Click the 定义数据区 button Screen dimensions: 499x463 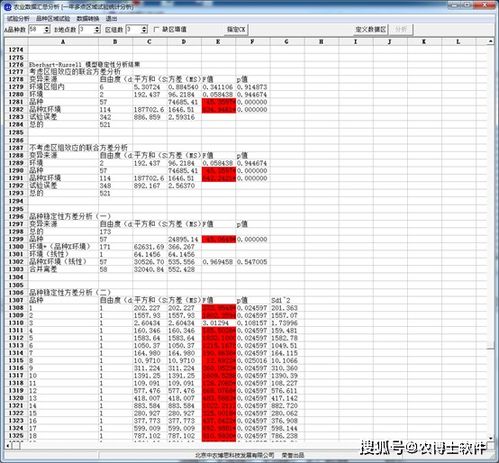coord(370,29)
